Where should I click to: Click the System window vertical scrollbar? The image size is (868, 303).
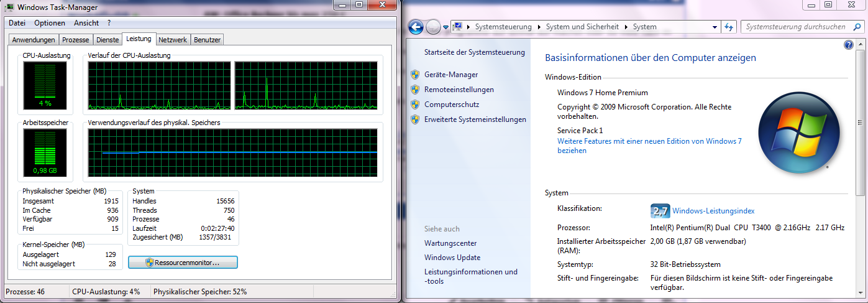point(861,168)
